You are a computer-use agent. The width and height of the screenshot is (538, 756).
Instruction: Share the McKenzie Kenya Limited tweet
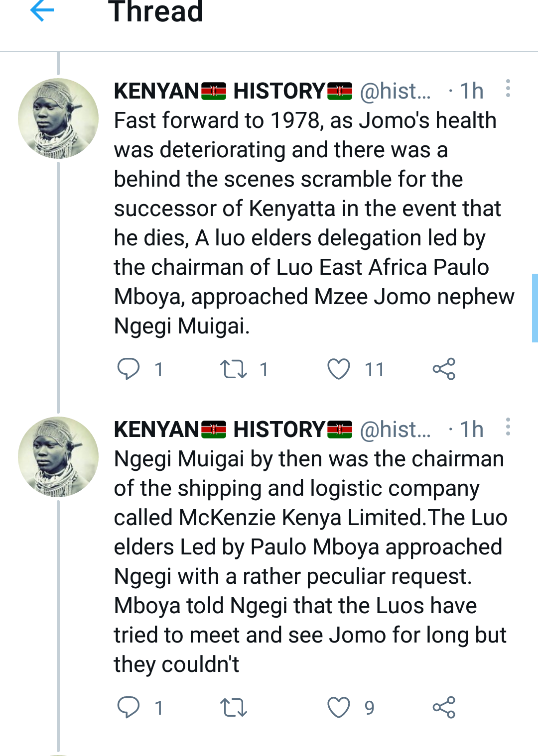[x=444, y=707]
